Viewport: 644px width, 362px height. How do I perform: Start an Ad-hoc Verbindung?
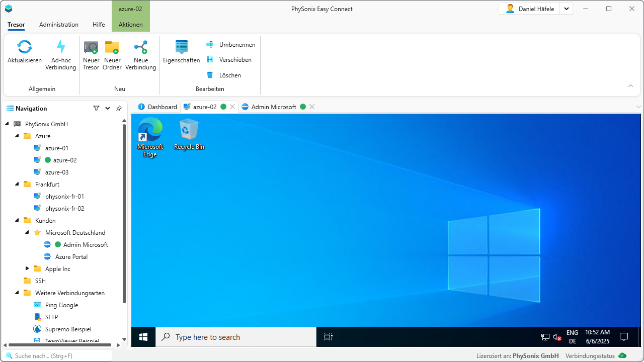[61, 55]
